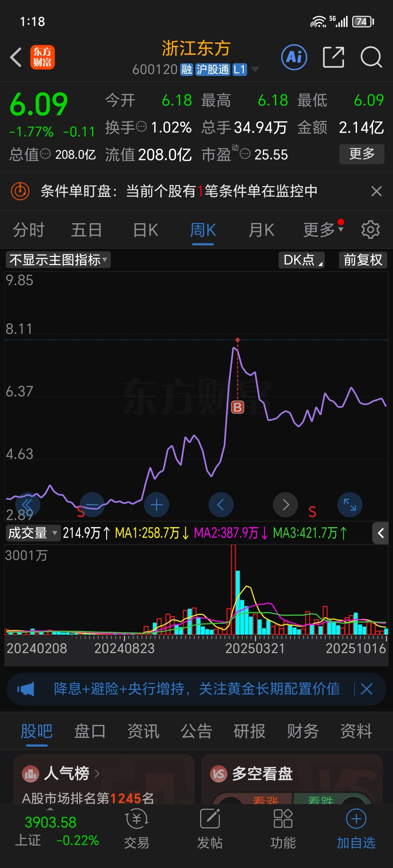Open the search magnifier icon
Viewport: 393px width, 868px height.
(x=371, y=57)
